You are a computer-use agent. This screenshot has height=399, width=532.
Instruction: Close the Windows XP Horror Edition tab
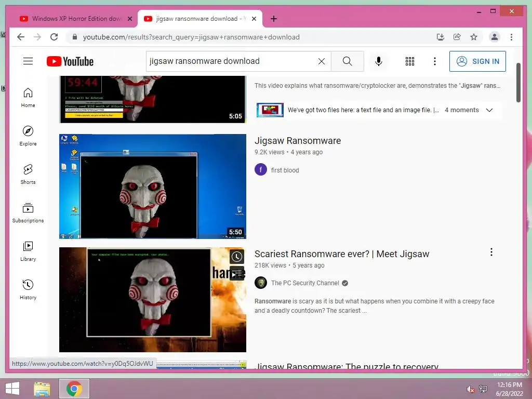[129, 19]
